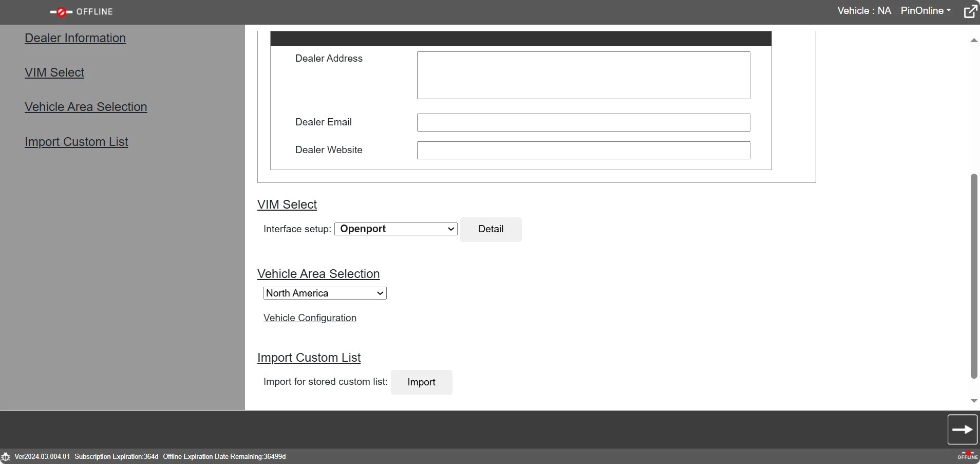The image size is (980, 464).
Task: Click the scroll up arrow icon
Action: click(973, 40)
